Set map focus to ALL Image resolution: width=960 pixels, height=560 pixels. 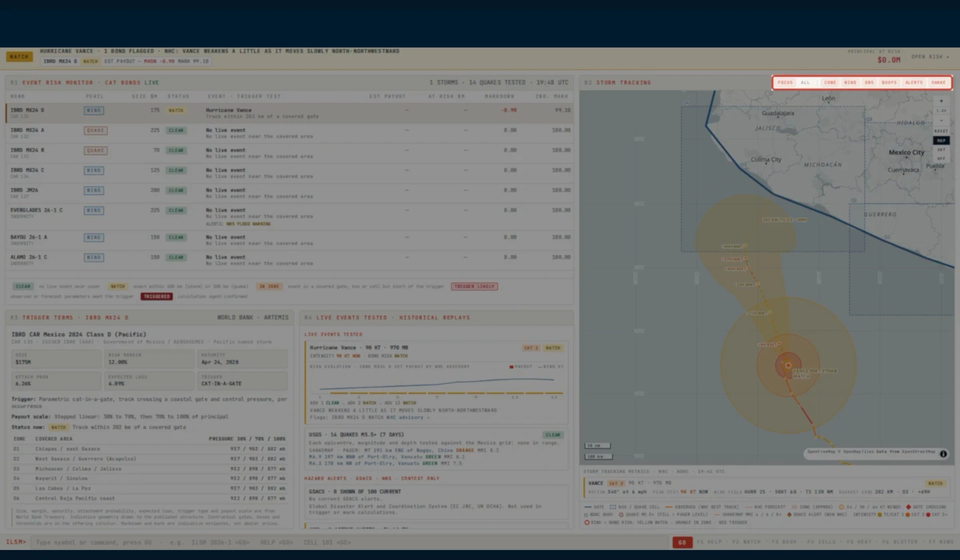pos(805,83)
